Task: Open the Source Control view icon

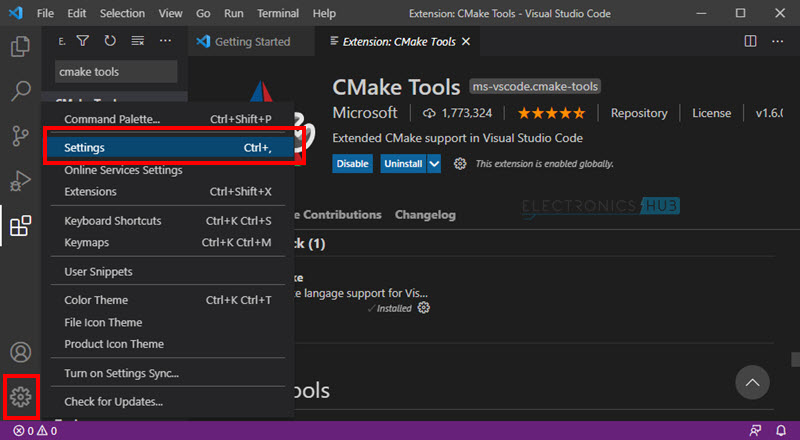Action: [x=20, y=137]
